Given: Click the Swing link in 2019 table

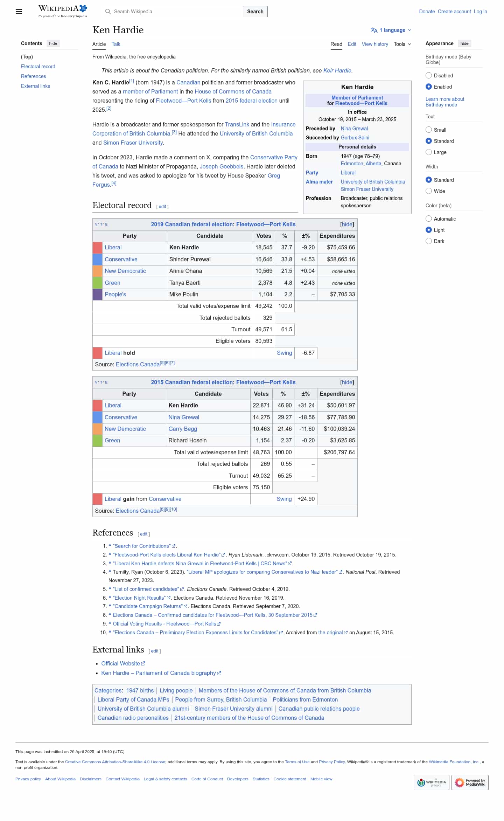Looking at the screenshot, I should point(284,353).
